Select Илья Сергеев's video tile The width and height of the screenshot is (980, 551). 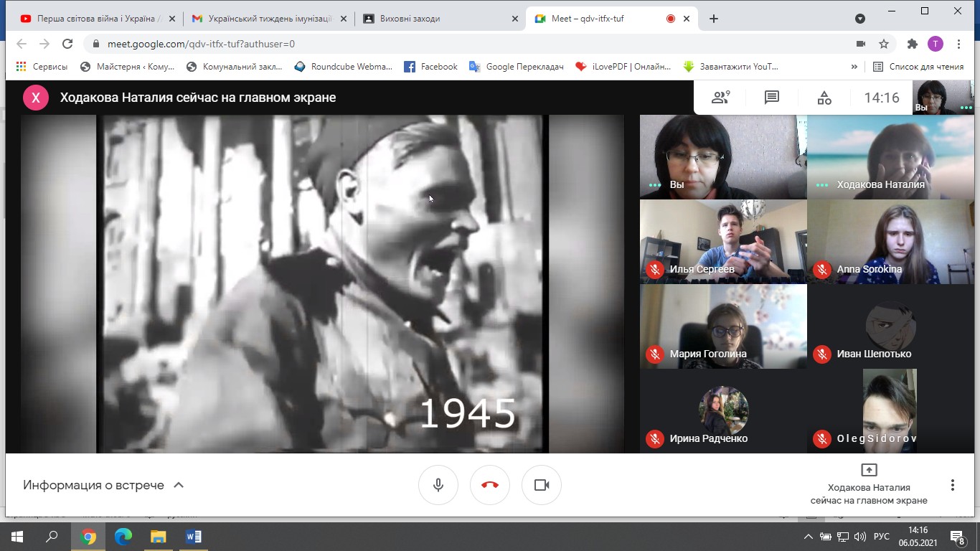pyautogui.click(x=723, y=241)
